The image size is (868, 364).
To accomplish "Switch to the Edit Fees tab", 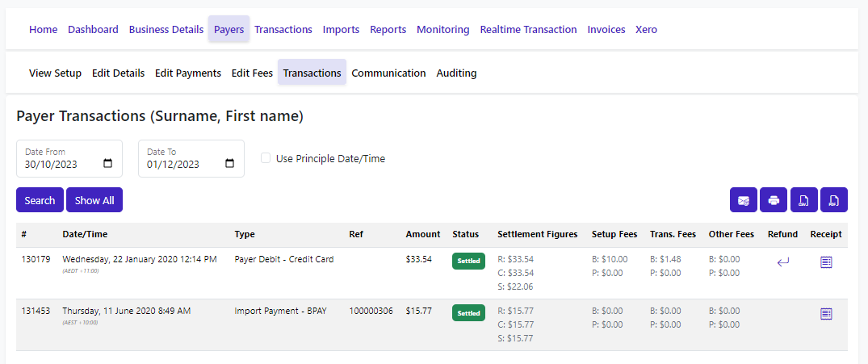I will pos(252,73).
